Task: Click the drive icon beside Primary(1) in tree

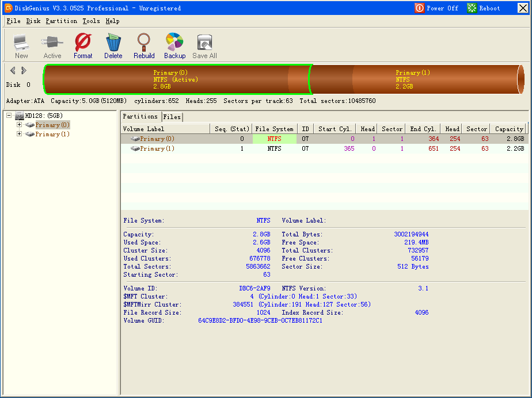Action: pos(30,134)
